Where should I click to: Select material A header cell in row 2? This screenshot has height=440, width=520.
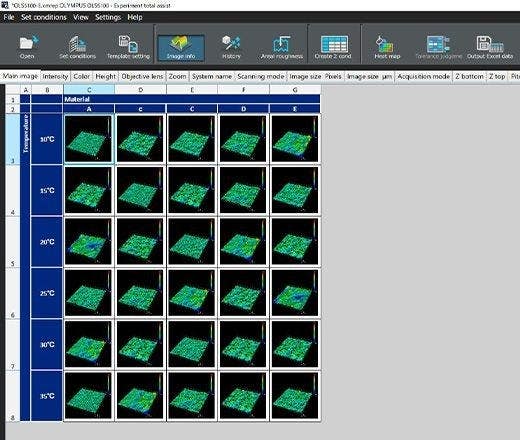coord(89,109)
